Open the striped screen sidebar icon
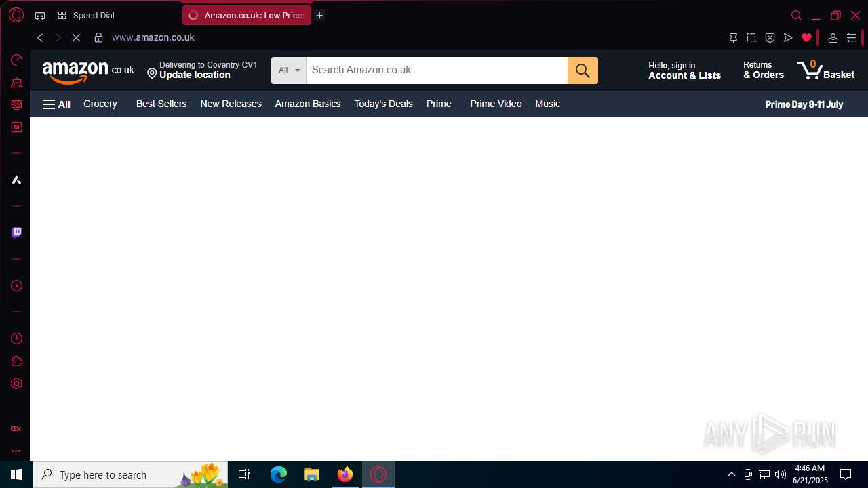The height and width of the screenshot is (488, 868). click(16, 105)
